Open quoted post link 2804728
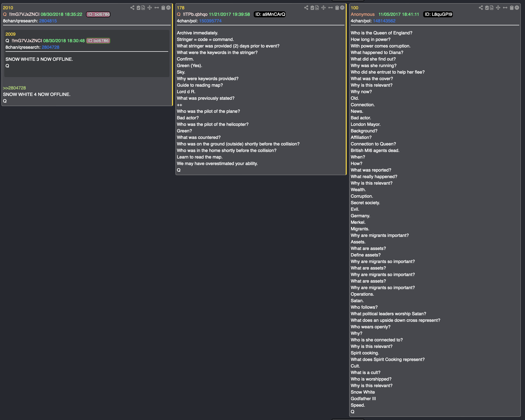 pyautogui.click(x=50, y=47)
